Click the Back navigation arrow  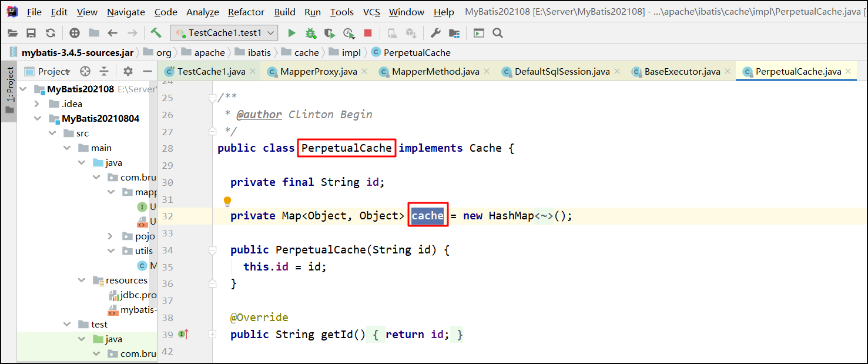pyautogui.click(x=112, y=33)
